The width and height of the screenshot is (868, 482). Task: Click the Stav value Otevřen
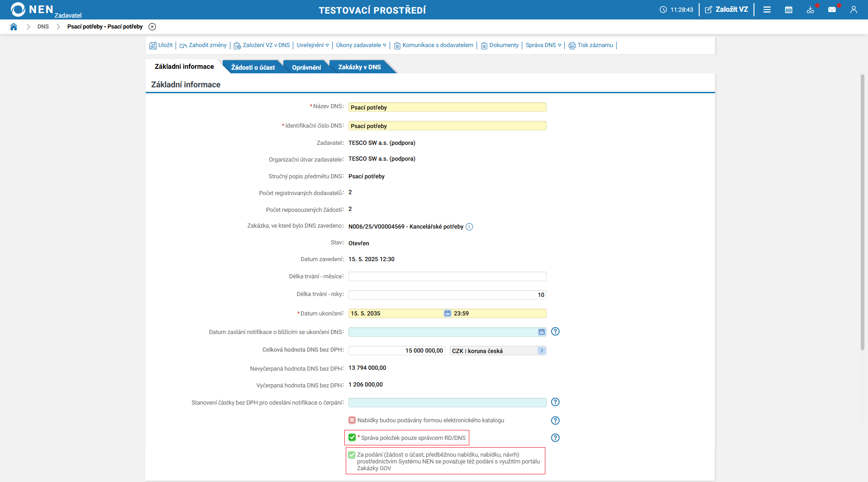click(359, 243)
